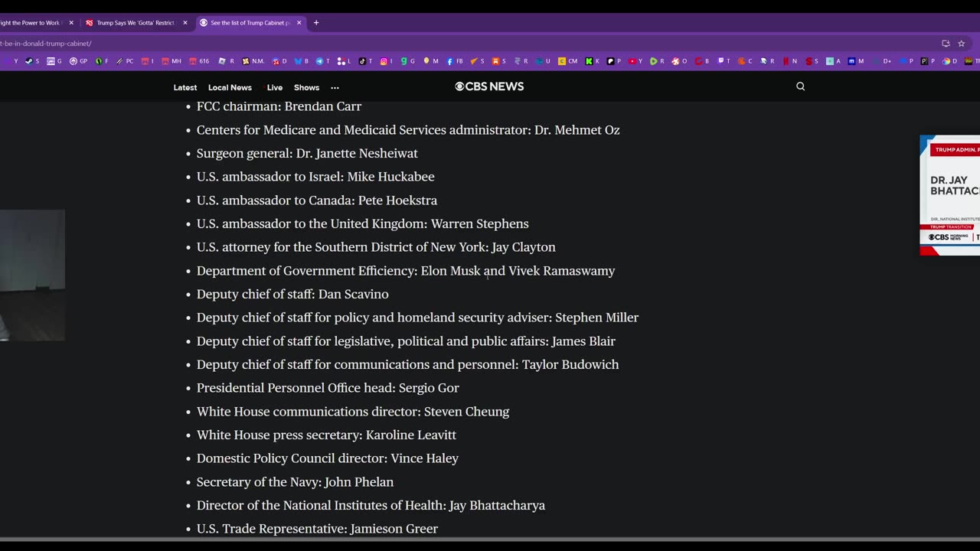980x551 pixels.
Task: Open the MH bookmark
Action: click(x=171, y=61)
